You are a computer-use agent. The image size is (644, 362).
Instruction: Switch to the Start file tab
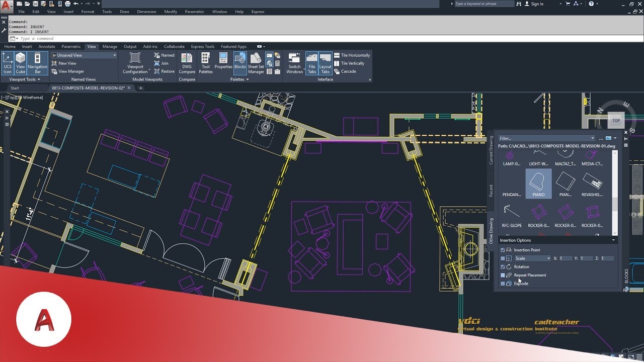pyautogui.click(x=15, y=88)
